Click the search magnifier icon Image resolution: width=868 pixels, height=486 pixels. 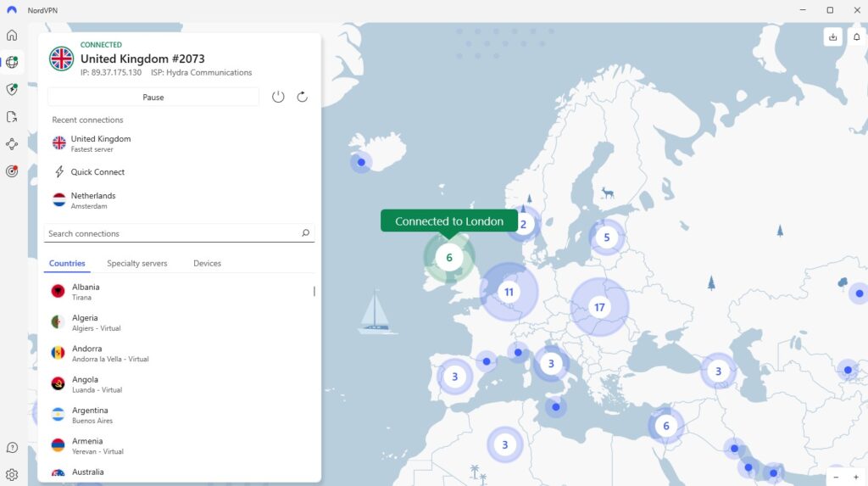(x=305, y=233)
